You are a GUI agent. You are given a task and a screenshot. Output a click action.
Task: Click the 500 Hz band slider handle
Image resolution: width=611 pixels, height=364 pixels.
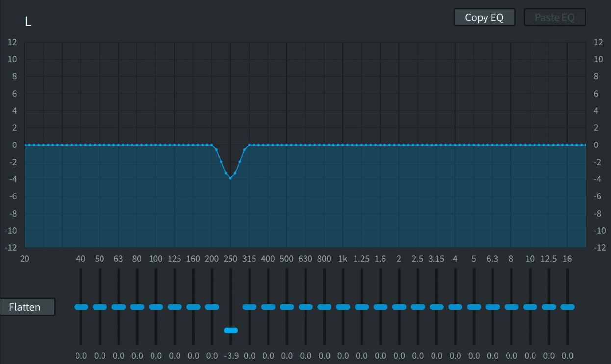287,307
